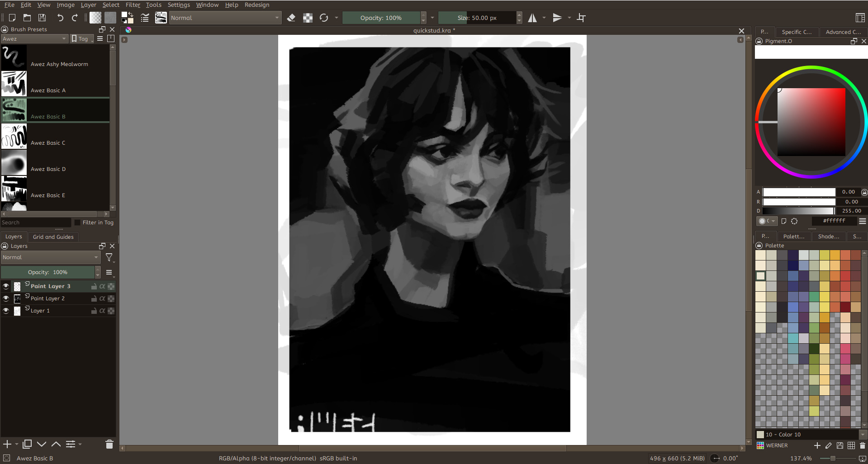Screen dimensions: 868x464
Task: Switch to Grid and Guides tab
Action: pyautogui.click(x=53, y=237)
